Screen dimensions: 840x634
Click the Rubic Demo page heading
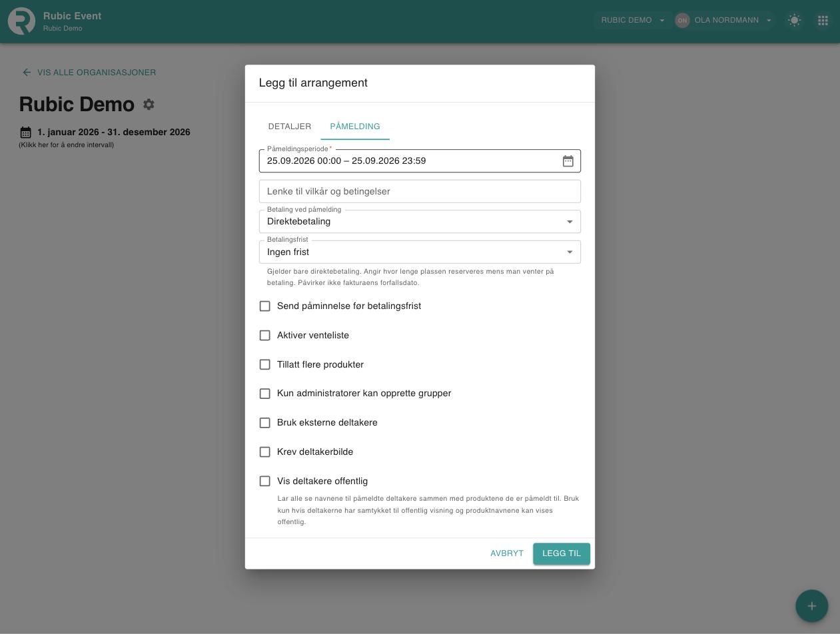77,105
